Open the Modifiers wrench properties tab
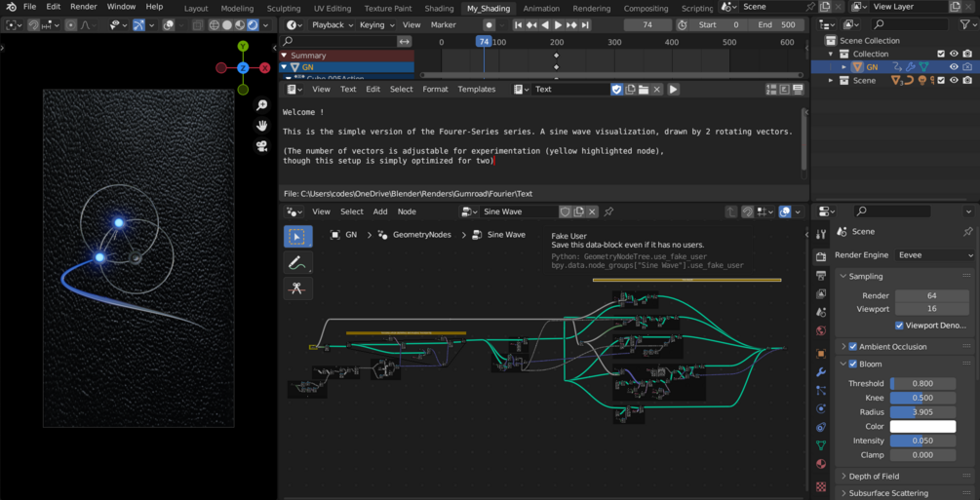The image size is (980, 500). coord(821,372)
